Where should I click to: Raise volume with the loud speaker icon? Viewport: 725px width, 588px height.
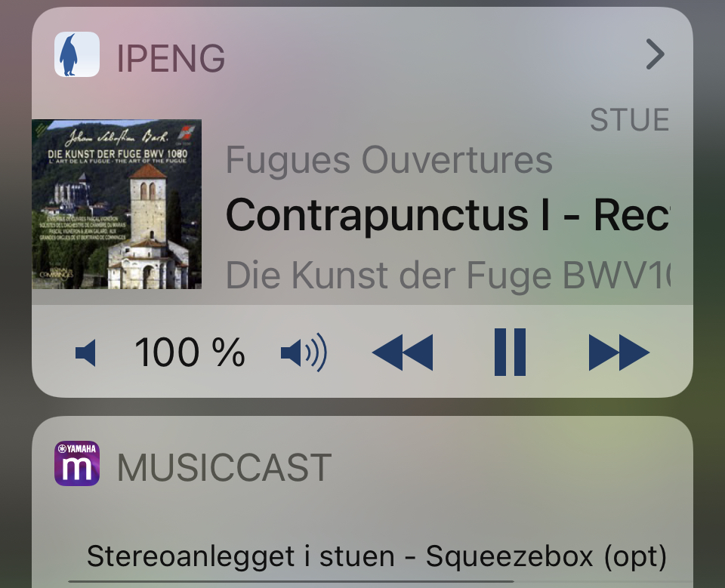click(304, 352)
